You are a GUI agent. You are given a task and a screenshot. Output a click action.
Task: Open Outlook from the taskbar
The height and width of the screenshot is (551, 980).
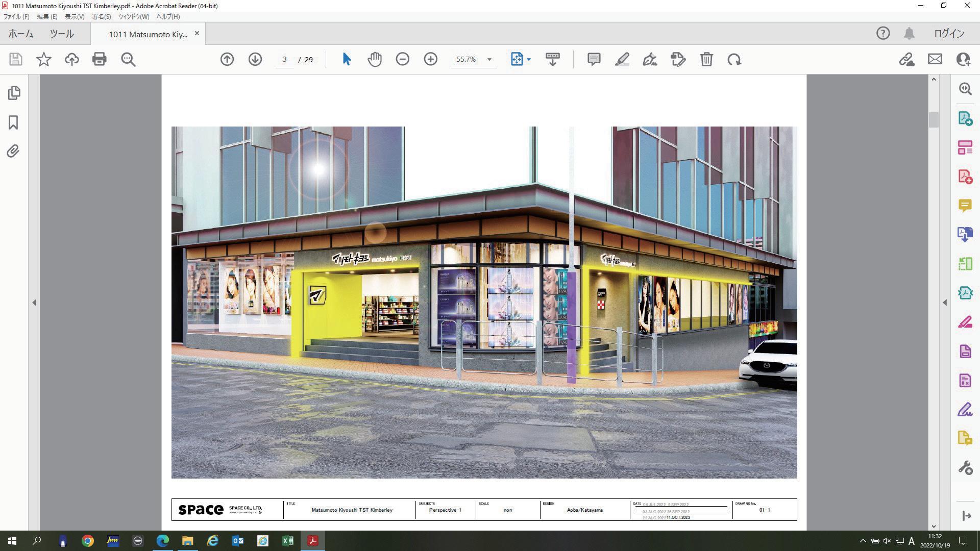tap(238, 541)
